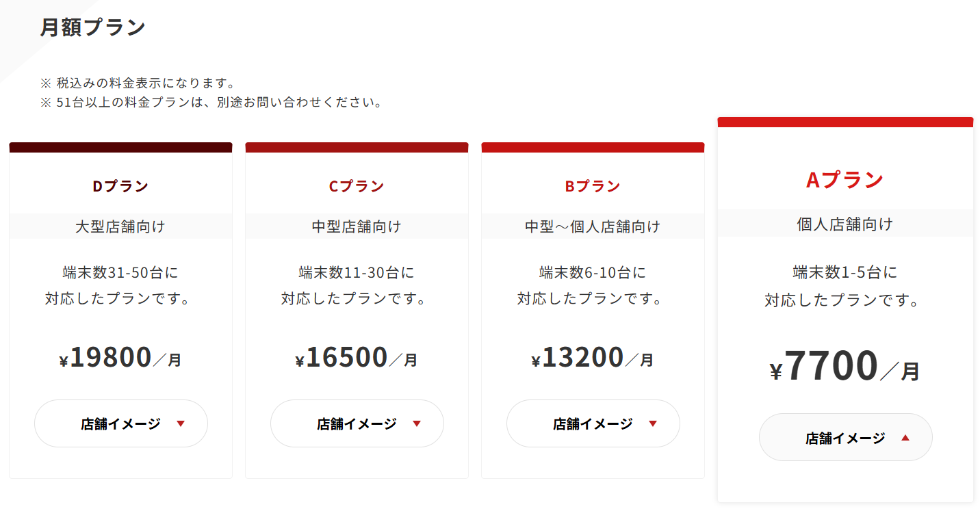Click the down arrow icon in Dプラン card
Screen dimensions: 980x511
click(x=181, y=423)
